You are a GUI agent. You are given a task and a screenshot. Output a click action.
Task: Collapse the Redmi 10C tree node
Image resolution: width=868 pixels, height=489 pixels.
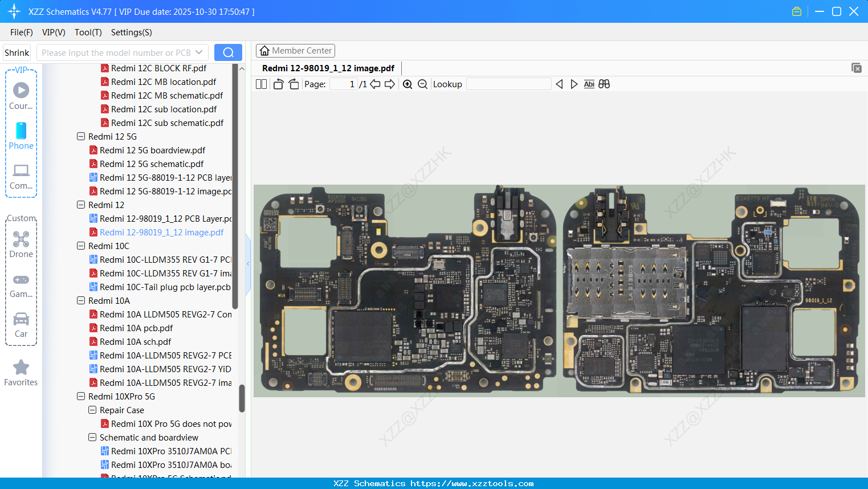pos(81,246)
